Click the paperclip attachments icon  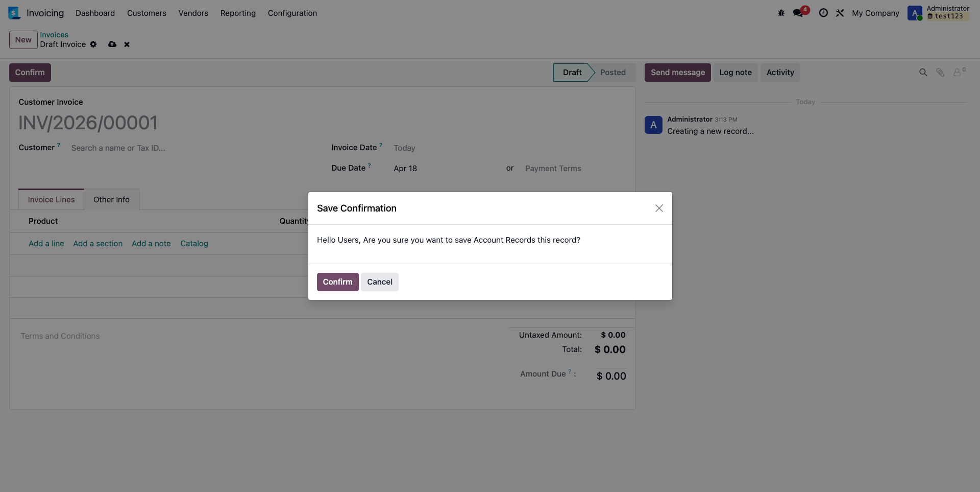tap(940, 73)
